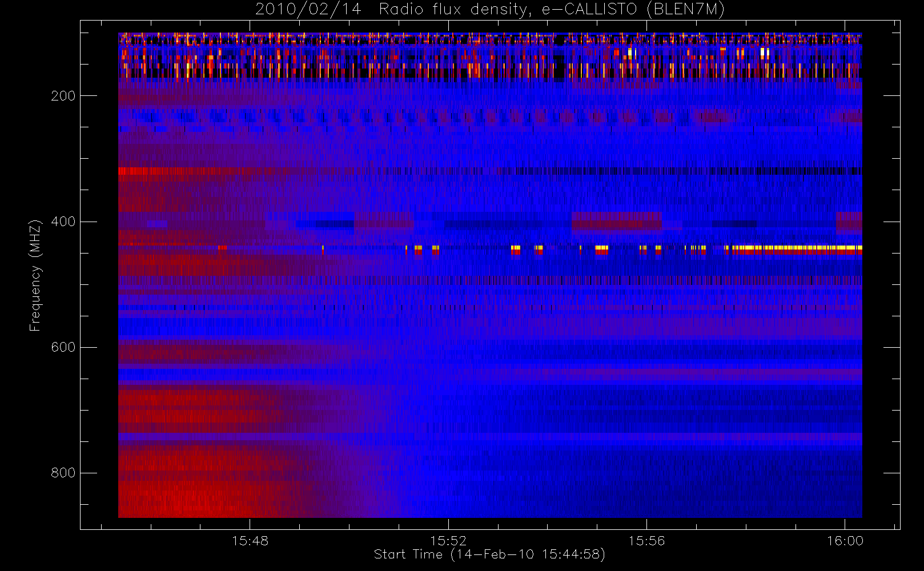This screenshot has width=924, height=571.
Task: Click the "Start Time (14-Feb-10 15:44:58)" axis label
Action: point(489,554)
